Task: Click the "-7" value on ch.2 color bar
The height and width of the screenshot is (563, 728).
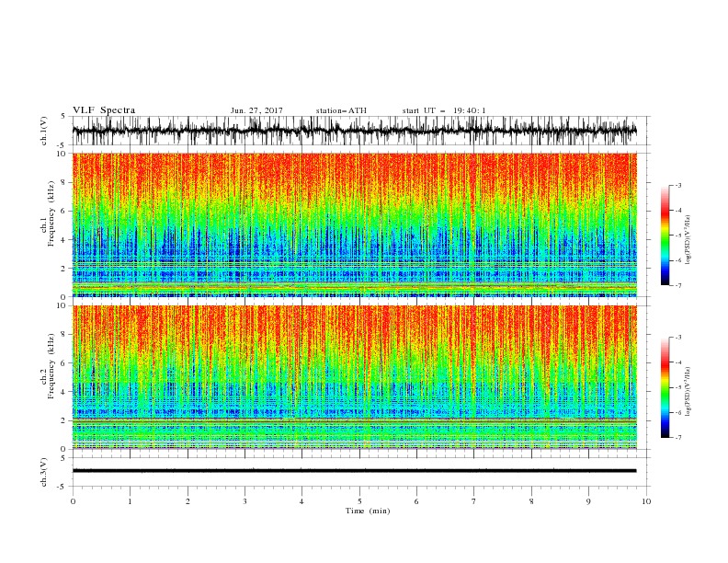Action: (x=677, y=438)
